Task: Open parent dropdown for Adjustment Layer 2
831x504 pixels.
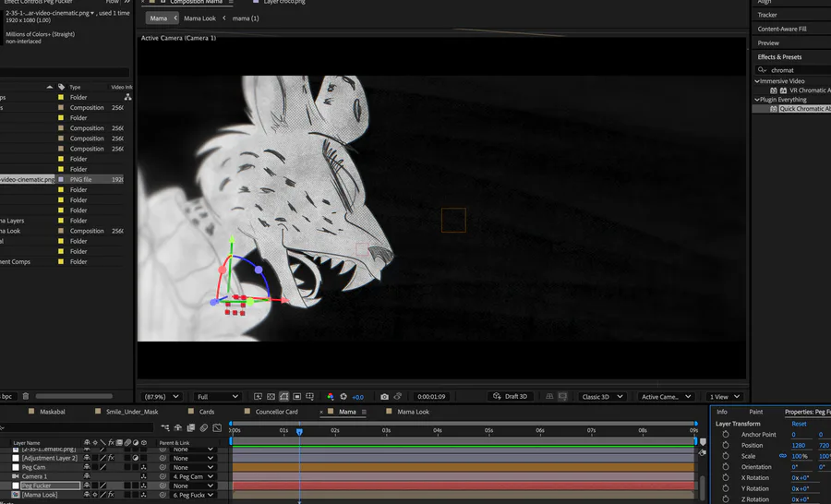Action: (x=194, y=458)
